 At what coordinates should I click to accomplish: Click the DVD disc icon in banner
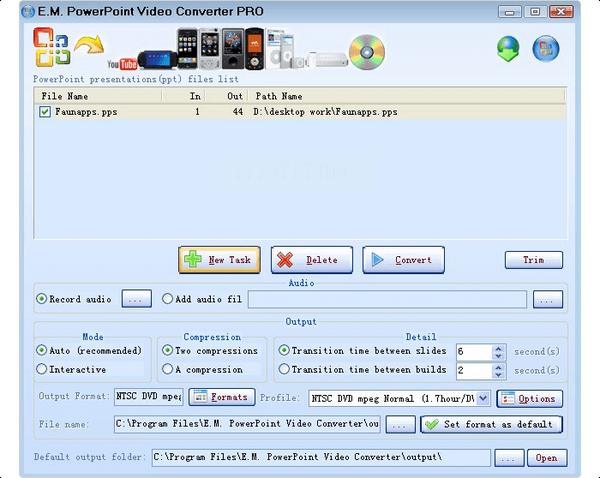pos(368,51)
